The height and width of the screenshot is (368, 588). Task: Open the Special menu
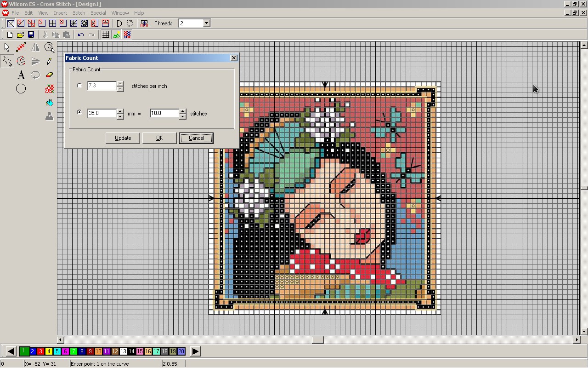click(98, 13)
